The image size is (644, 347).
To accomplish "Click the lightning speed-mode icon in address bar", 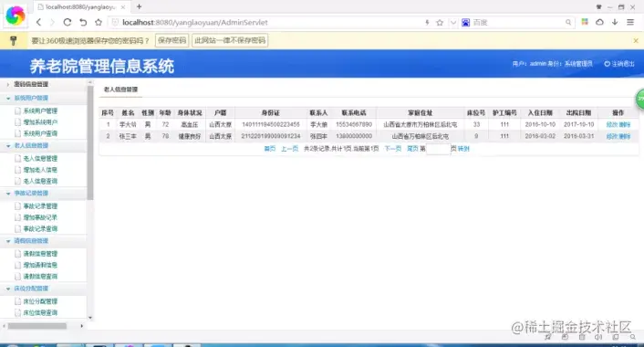I will click(x=427, y=23).
